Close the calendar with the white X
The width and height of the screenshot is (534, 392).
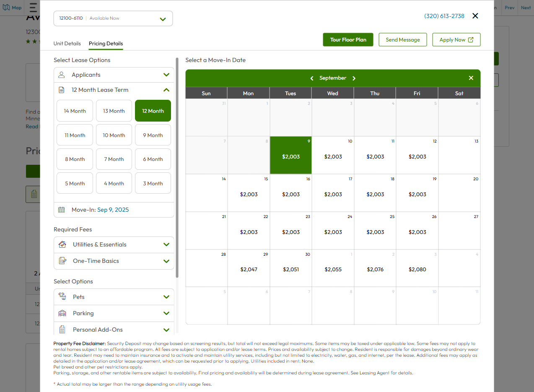[471, 78]
